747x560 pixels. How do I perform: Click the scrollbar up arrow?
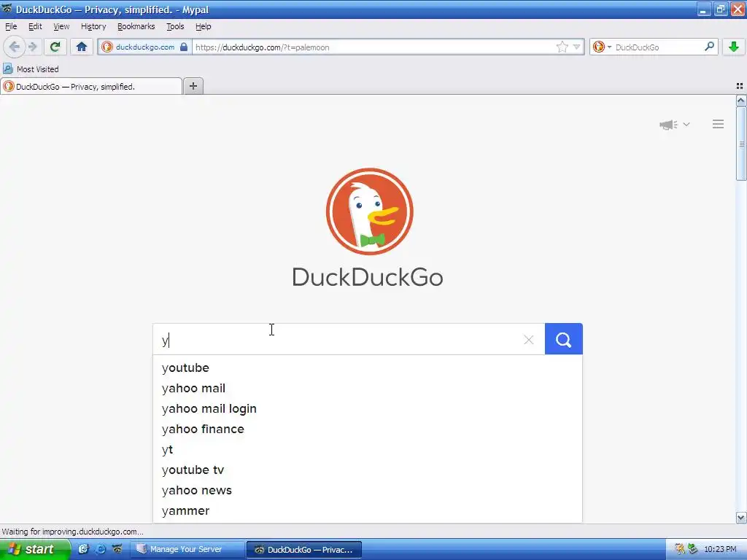[741, 100]
